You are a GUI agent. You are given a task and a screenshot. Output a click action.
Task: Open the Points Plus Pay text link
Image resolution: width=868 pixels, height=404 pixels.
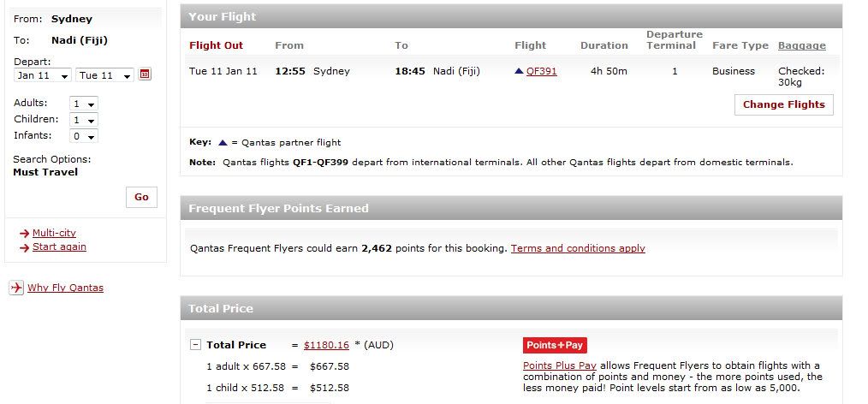tap(560, 365)
